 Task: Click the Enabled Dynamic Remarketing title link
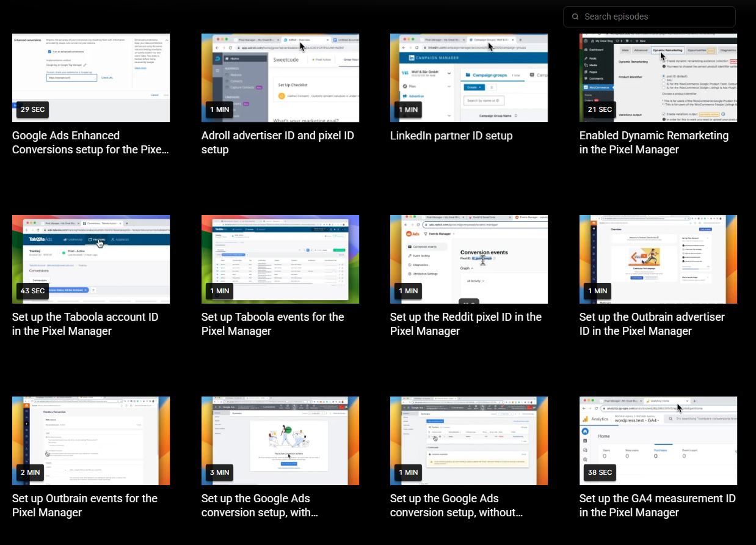pyautogui.click(x=653, y=142)
